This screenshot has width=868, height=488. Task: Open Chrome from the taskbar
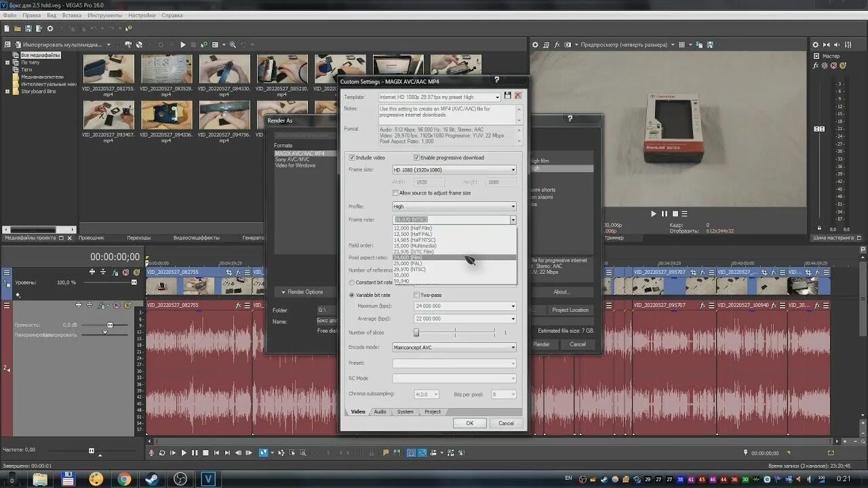[124, 479]
